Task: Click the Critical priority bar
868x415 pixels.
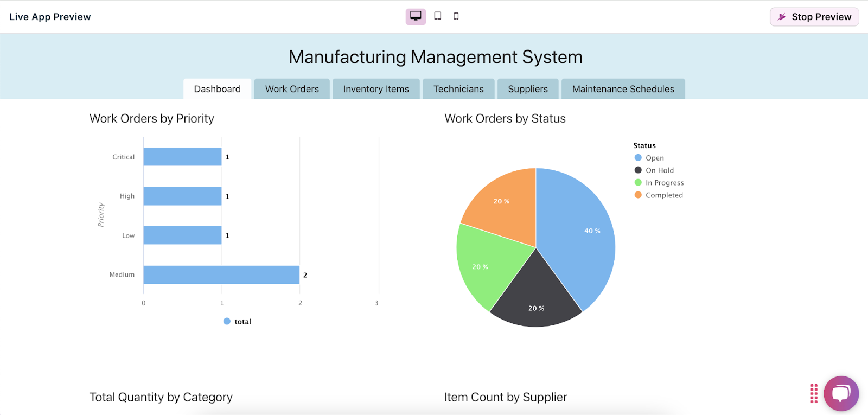Action: tap(182, 157)
